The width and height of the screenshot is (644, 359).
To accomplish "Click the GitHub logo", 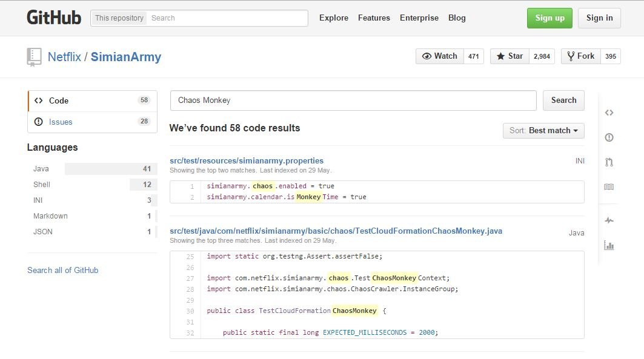I will (54, 18).
